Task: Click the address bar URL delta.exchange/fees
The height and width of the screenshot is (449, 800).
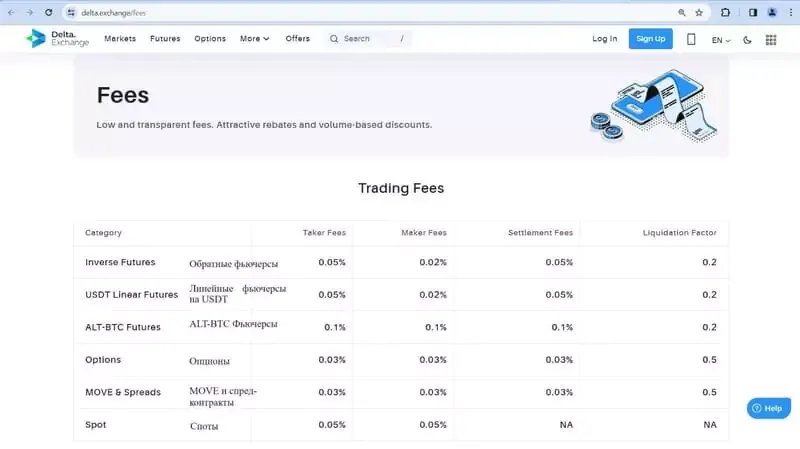Action: [113, 13]
